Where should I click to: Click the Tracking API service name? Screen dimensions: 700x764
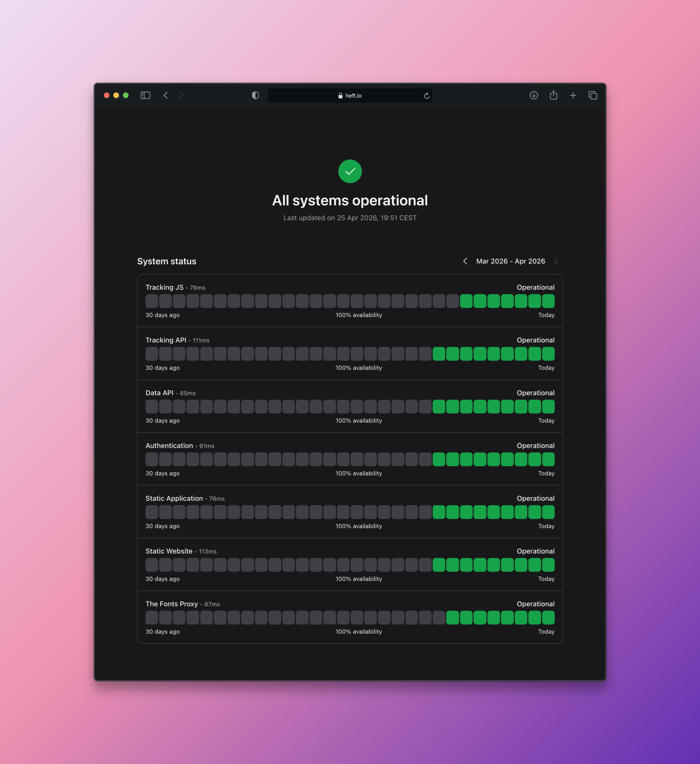166,340
